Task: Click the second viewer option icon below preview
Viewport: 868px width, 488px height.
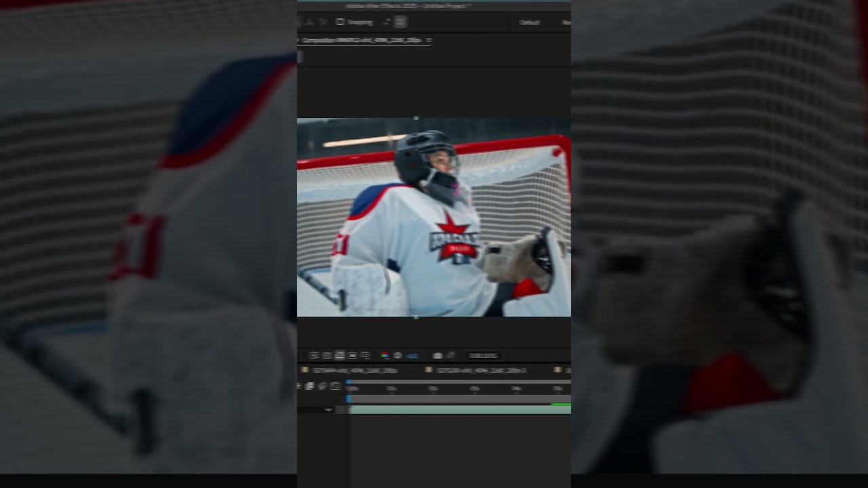Action: [x=327, y=355]
